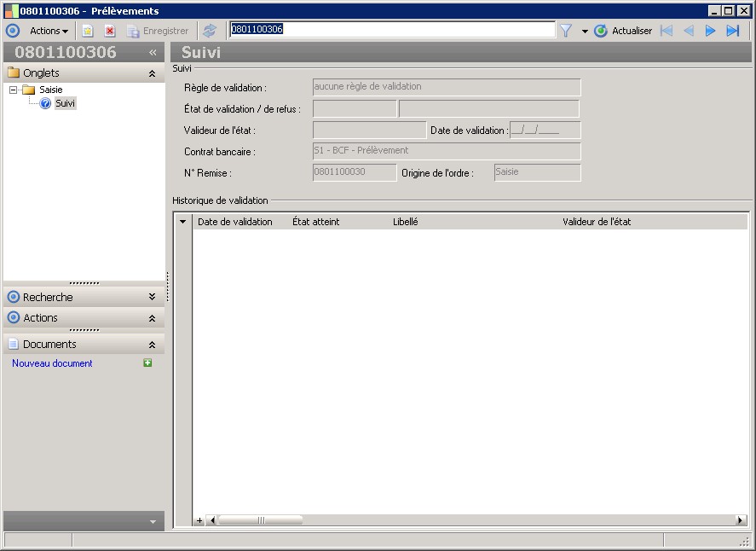Click the Suivi question mark icon
The image size is (756, 551).
tap(45, 103)
